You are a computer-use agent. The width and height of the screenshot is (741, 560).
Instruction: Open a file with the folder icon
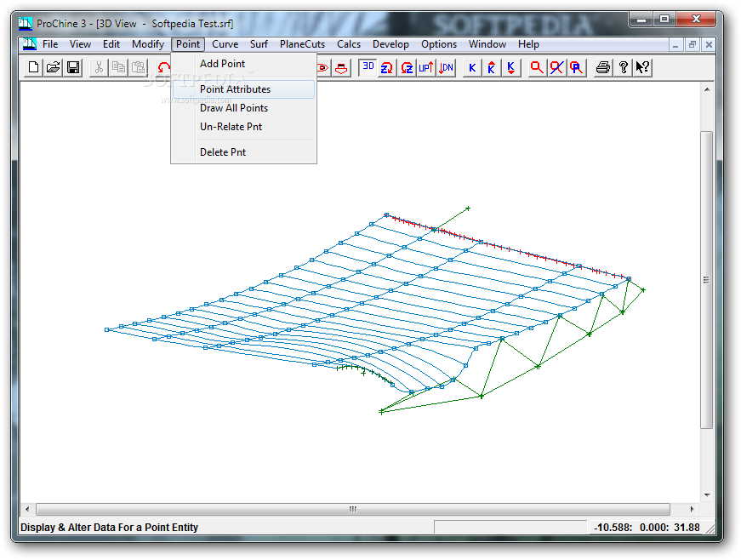tap(53, 67)
